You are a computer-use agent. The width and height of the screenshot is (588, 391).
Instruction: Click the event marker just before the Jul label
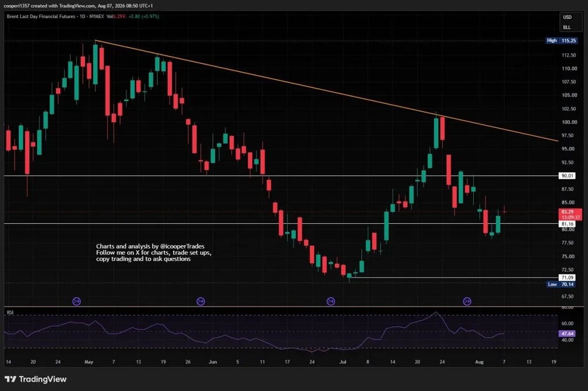[331, 301]
